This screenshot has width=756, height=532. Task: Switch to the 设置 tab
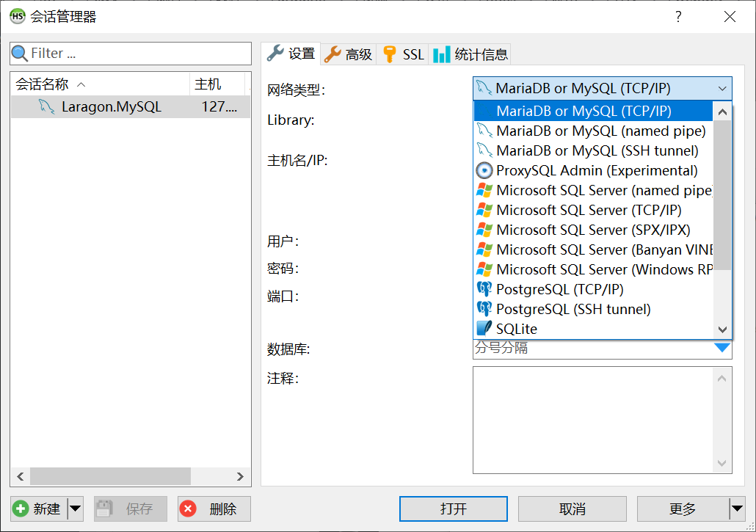(291, 54)
